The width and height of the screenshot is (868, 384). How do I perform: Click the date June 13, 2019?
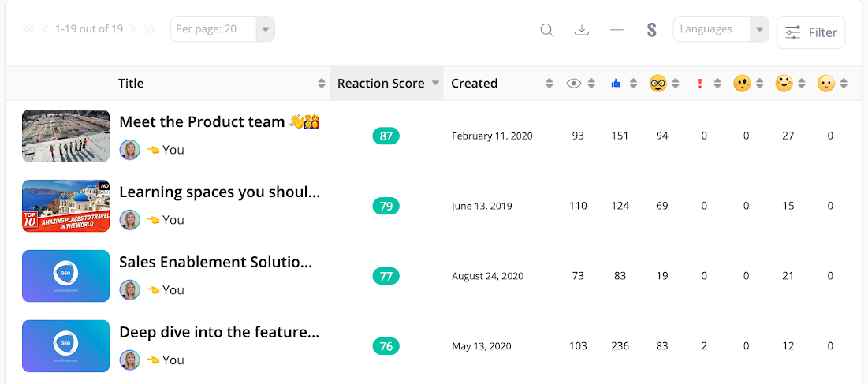(x=482, y=207)
